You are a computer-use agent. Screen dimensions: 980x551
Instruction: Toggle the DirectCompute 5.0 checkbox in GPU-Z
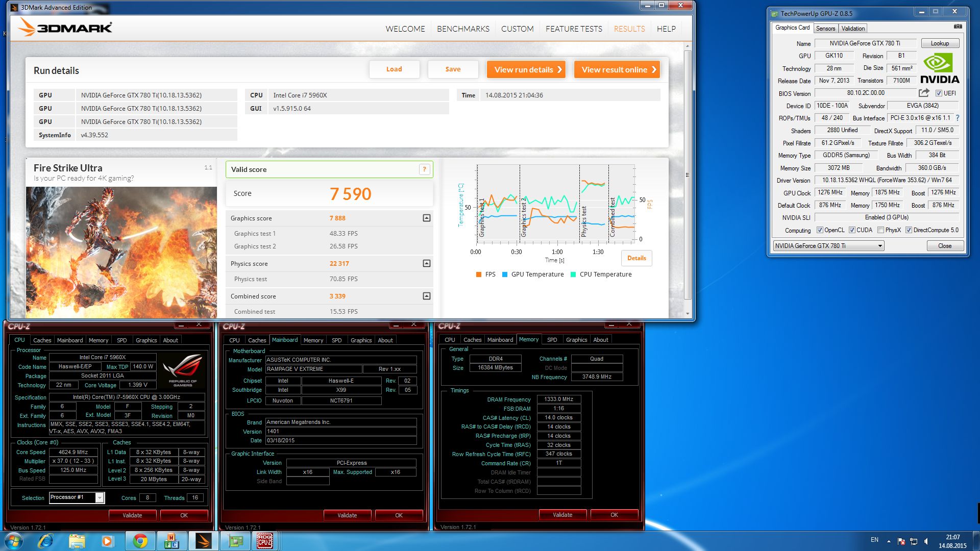click(x=909, y=230)
